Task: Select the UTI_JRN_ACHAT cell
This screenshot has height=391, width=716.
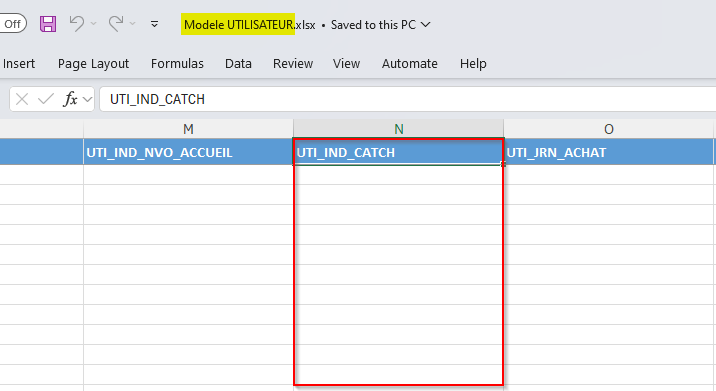Action: click(x=608, y=152)
